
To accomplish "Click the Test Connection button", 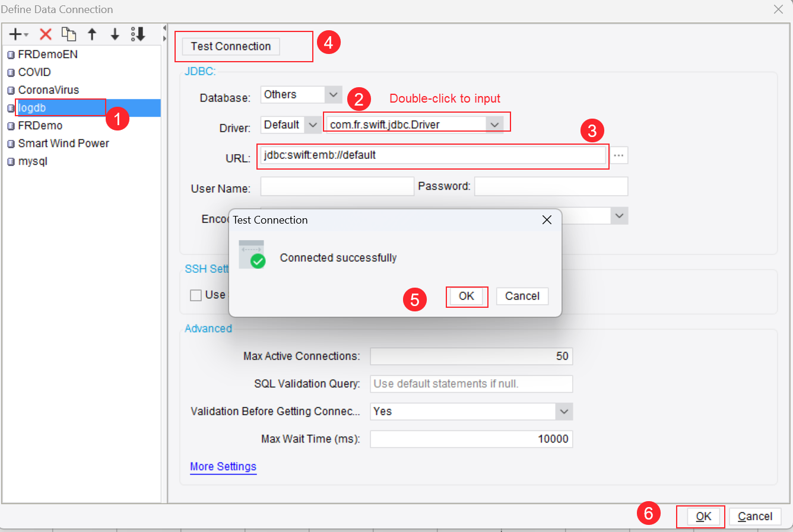I will tap(231, 46).
